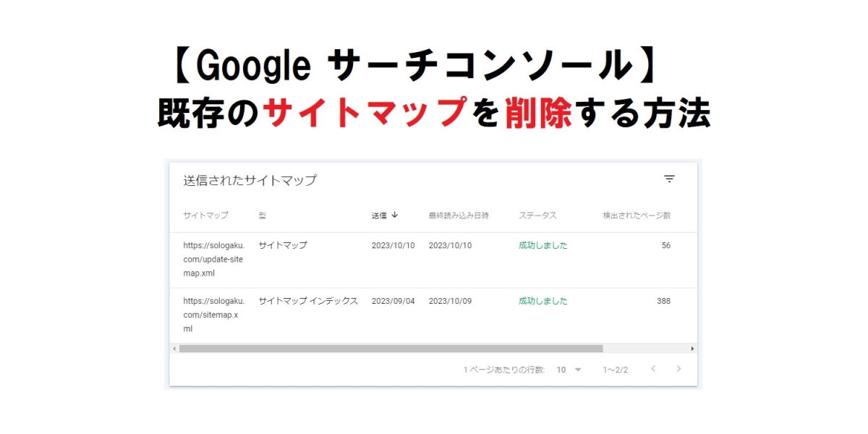868x434 pixels.
Task: Click the horizontal scrollbar left arrow
Action: pos(174,349)
